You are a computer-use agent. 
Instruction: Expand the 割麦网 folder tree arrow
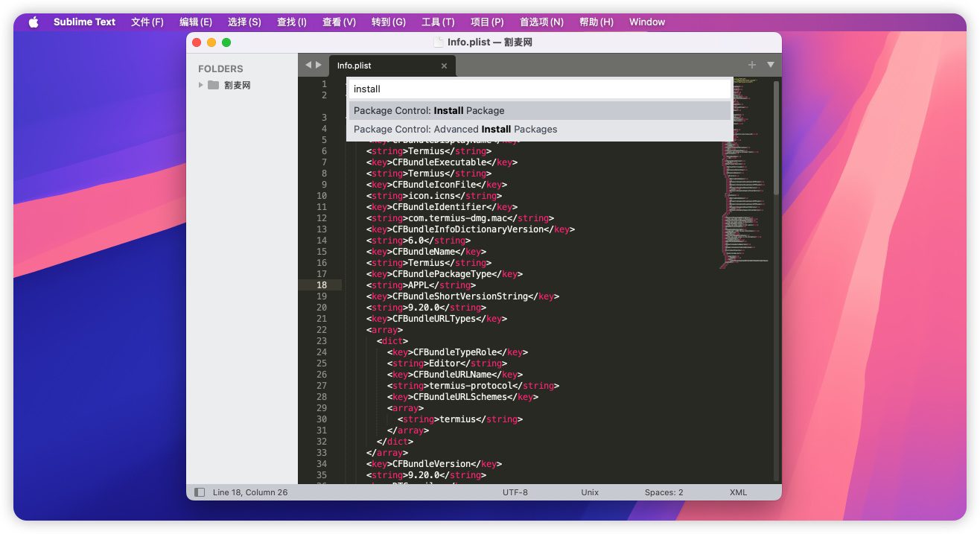(201, 85)
